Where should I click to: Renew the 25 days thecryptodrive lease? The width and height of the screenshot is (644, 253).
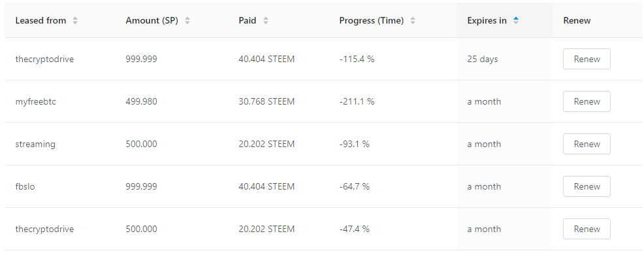587,59
